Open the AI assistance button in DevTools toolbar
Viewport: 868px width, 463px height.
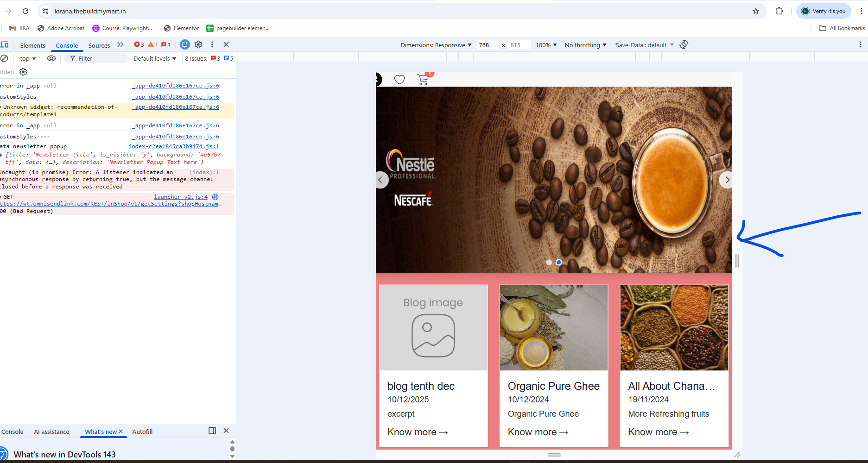(185, 44)
